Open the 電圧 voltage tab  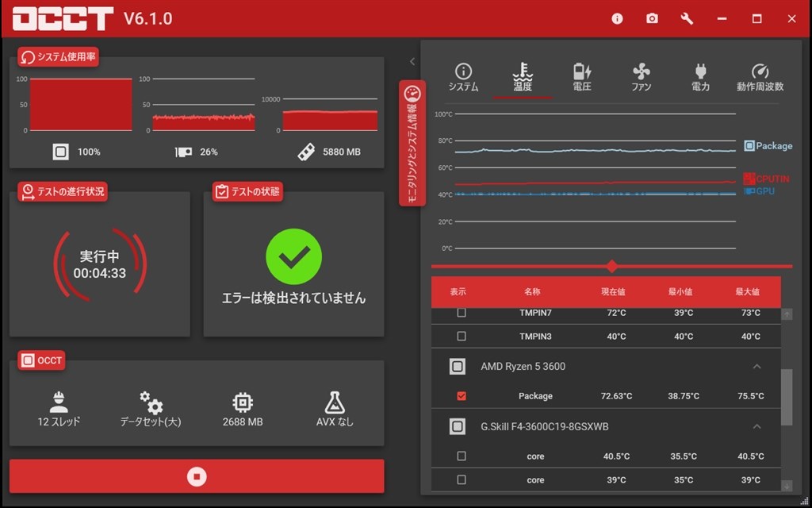click(x=582, y=78)
